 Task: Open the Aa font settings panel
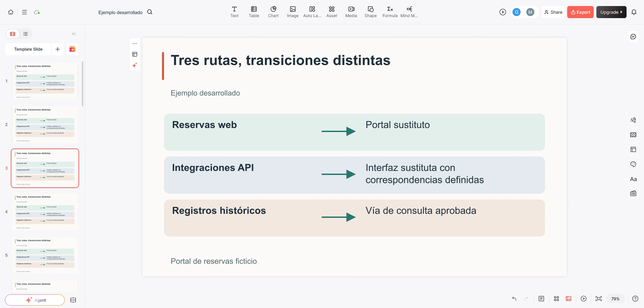[x=633, y=179]
